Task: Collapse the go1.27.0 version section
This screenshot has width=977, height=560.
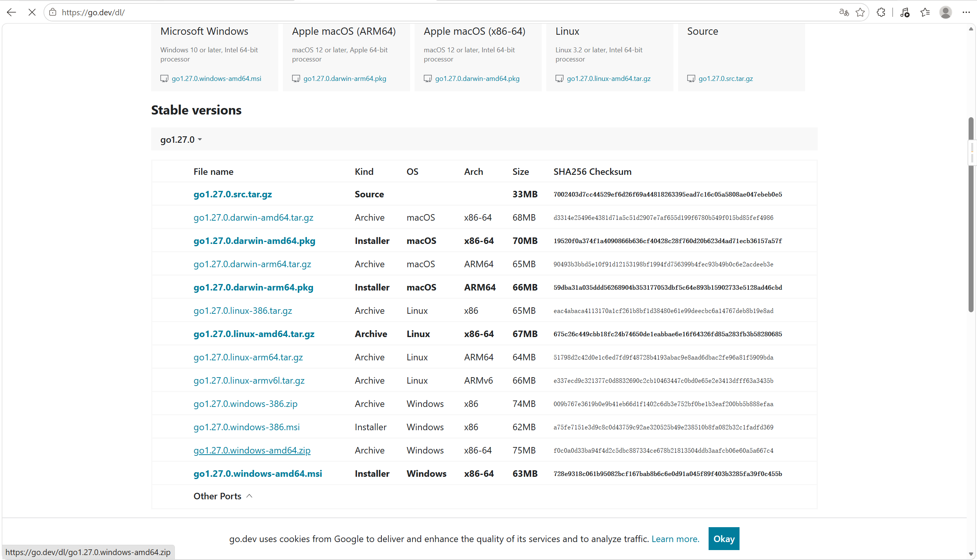Action: (181, 139)
